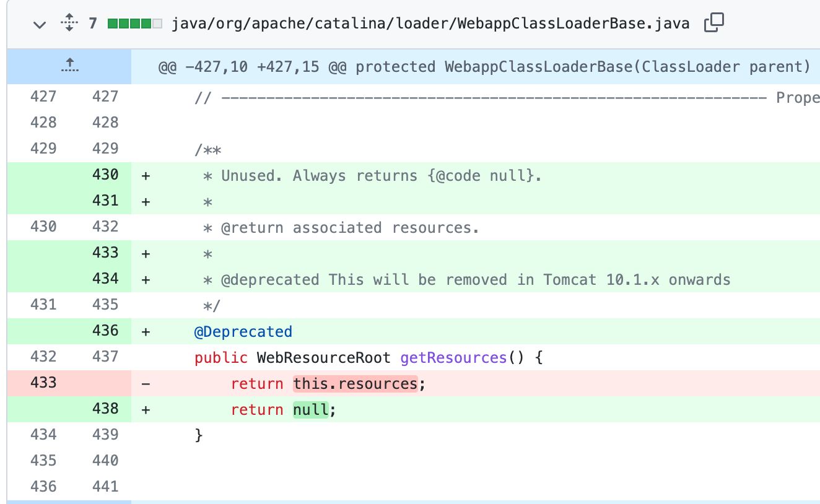Select new line number 434
Viewport: 820px width, 504px height.
coord(105,279)
